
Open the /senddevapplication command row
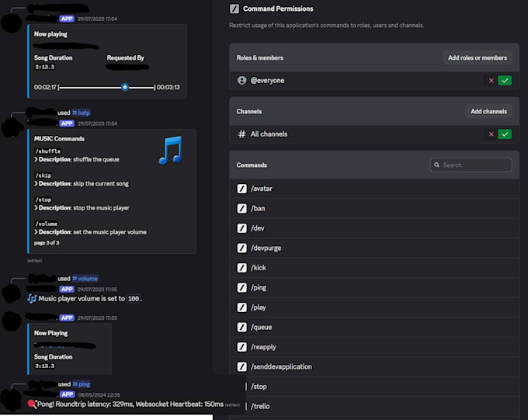pyautogui.click(x=374, y=366)
